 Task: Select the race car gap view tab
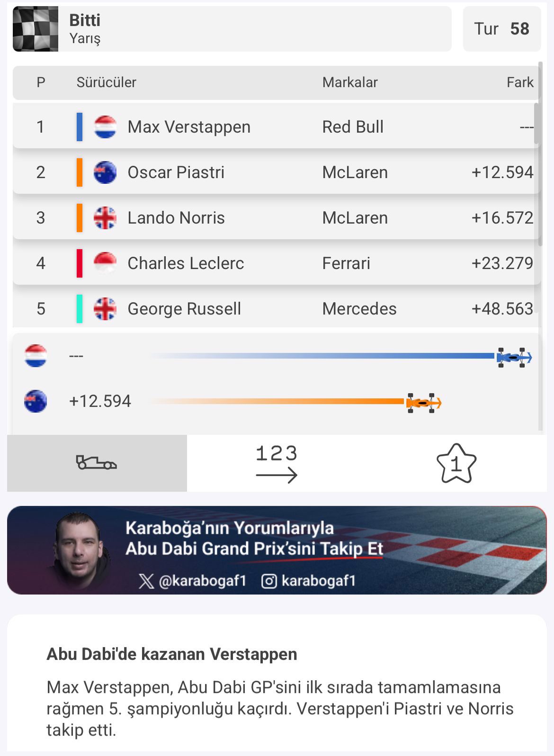tap(97, 463)
